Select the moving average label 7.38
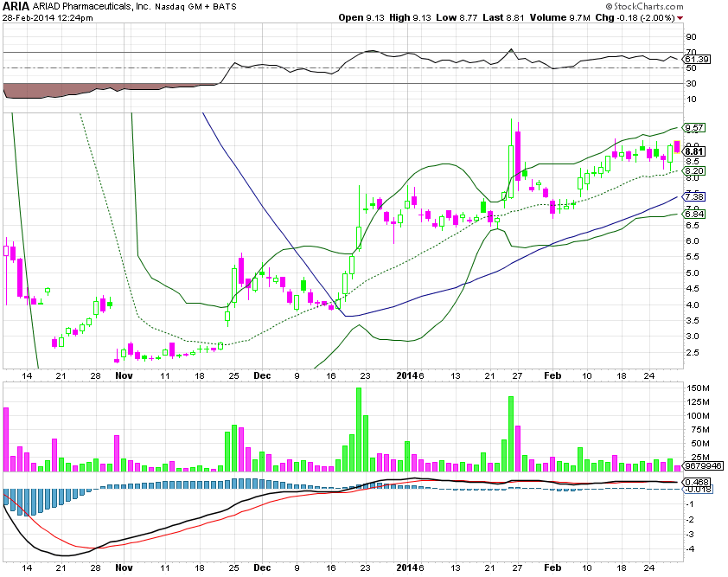 695,196
